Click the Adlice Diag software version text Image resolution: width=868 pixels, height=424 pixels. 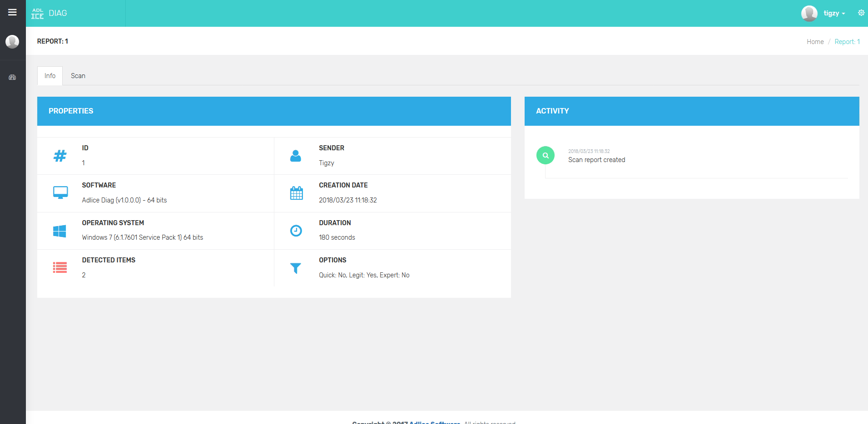tap(124, 200)
